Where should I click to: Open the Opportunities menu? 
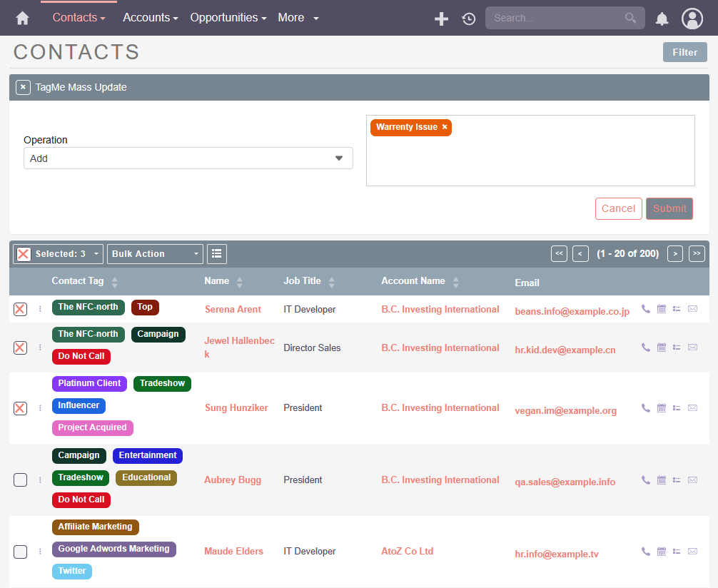(x=228, y=17)
